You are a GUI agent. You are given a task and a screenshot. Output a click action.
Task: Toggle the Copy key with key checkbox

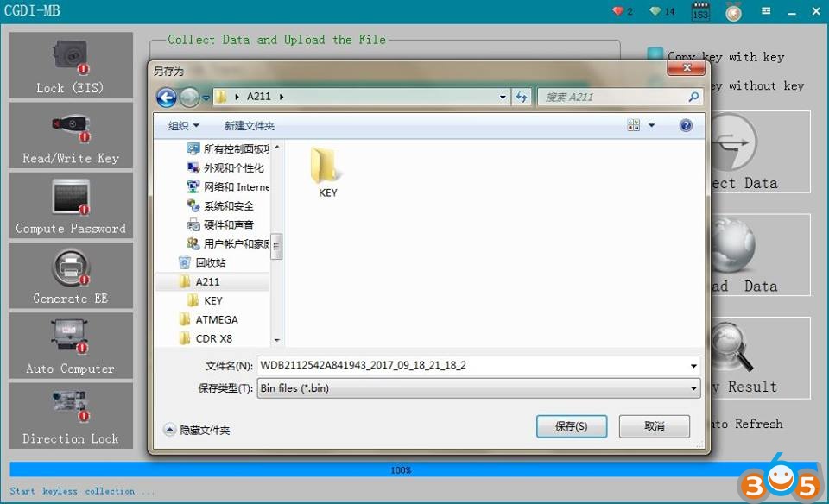coord(655,56)
